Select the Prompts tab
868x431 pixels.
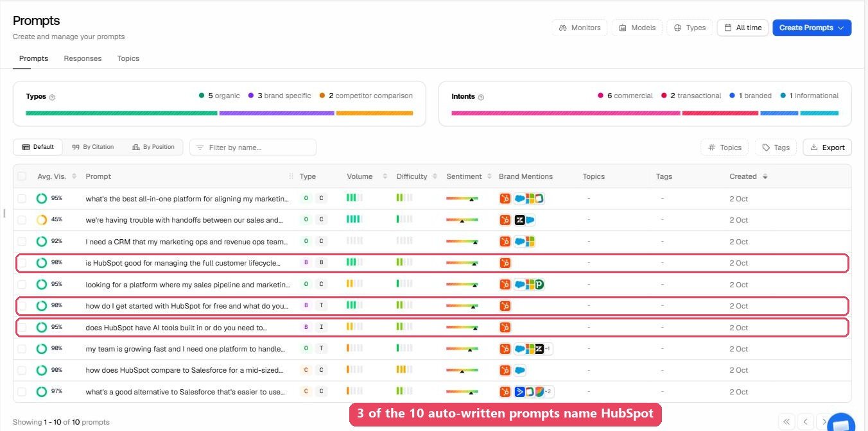click(x=33, y=58)
